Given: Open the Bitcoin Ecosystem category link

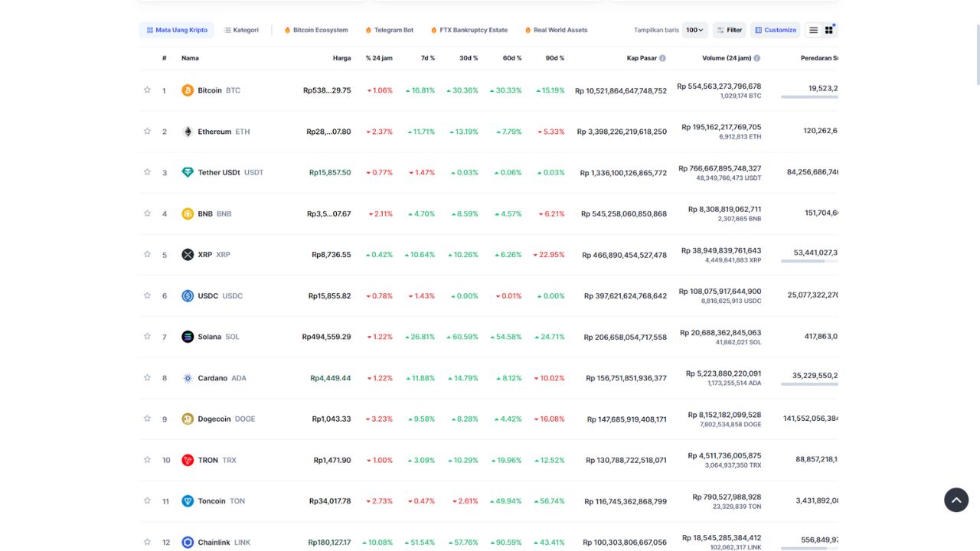Looking at the screenshot, I should (x=315, y=30).
